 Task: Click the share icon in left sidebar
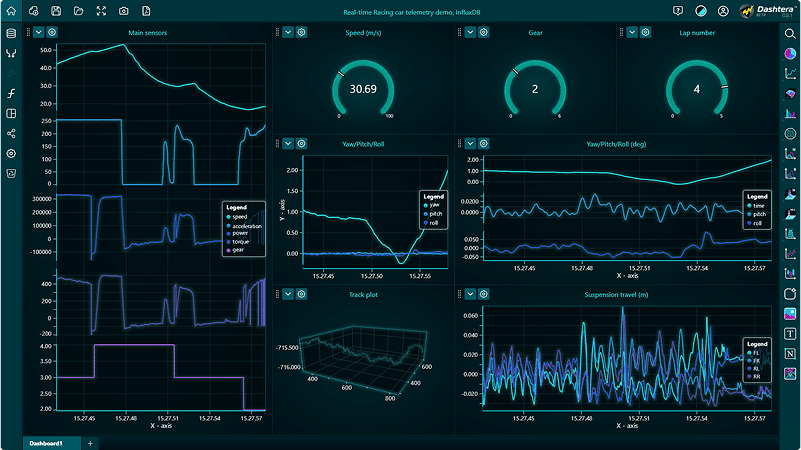click(x=11, y=133)
